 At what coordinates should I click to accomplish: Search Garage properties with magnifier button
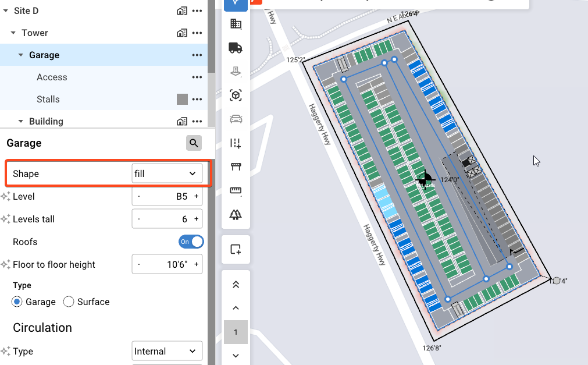194,143
